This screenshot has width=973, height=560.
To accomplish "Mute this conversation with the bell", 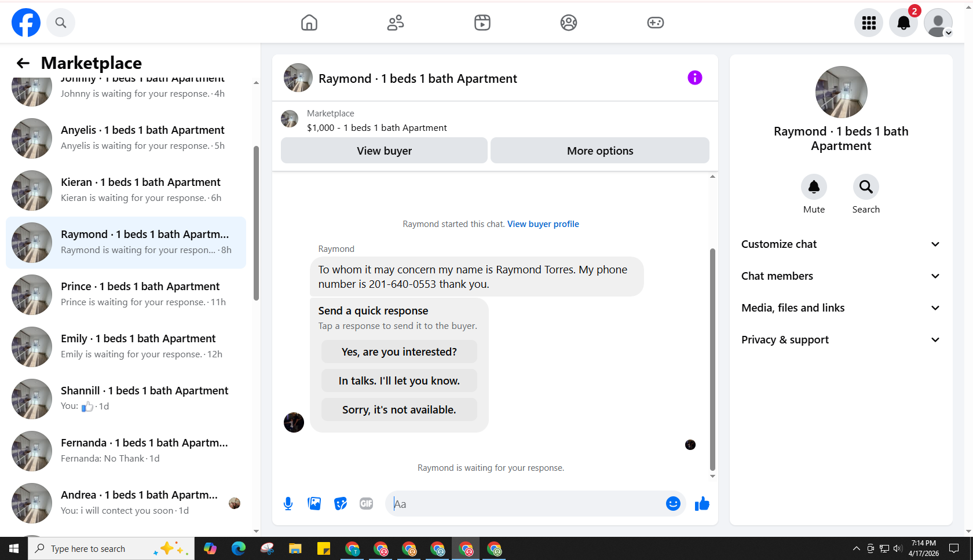I will (814, 187).
